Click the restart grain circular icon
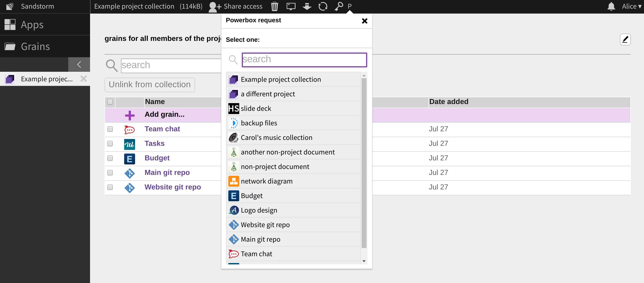The height and width of the screenshot is (283, 644). (323, 6)
